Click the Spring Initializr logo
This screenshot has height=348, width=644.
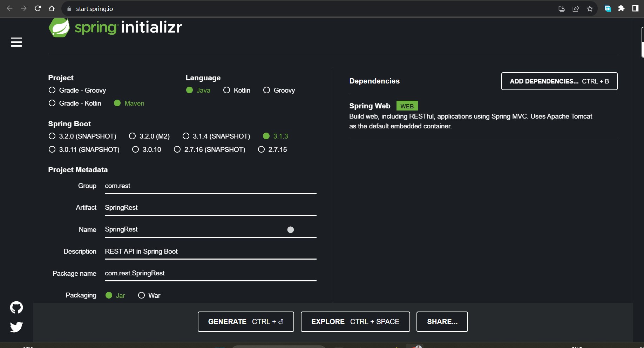(x=115, y=27)
